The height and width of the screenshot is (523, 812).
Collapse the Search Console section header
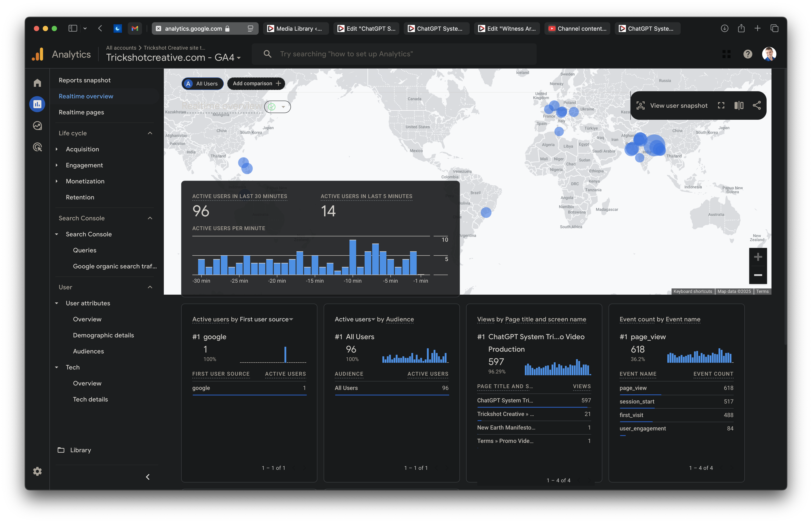point(150,218)
